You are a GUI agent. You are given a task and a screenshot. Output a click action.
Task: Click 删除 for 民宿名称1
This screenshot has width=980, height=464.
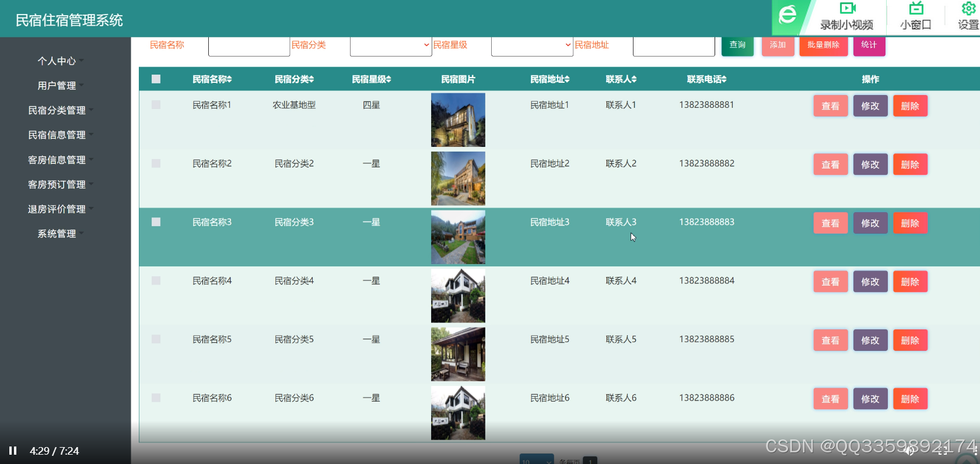tap(910, 106)
